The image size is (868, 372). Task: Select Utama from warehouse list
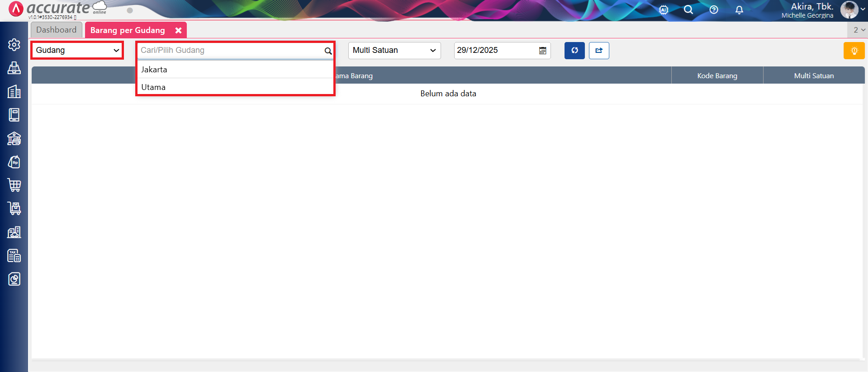click(x=153, y=87)
